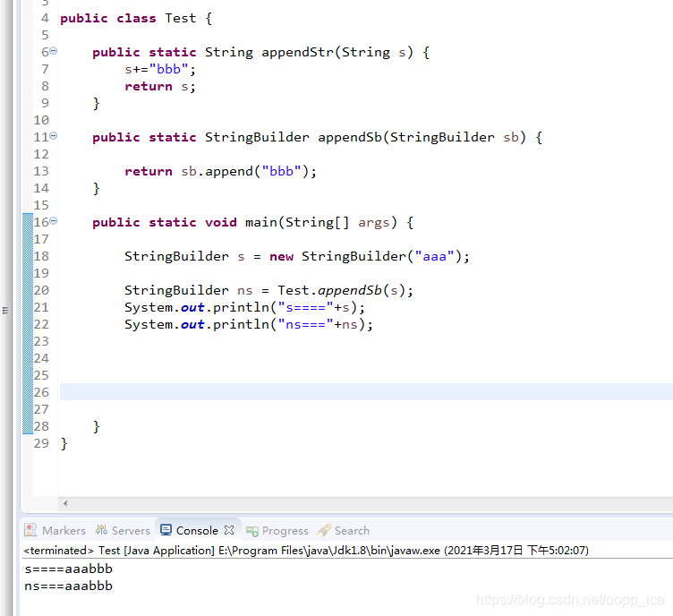Viewport: 673px width, 616px height.
Task: Click the closing brace on line 28
Action: (x=96, y=427)
